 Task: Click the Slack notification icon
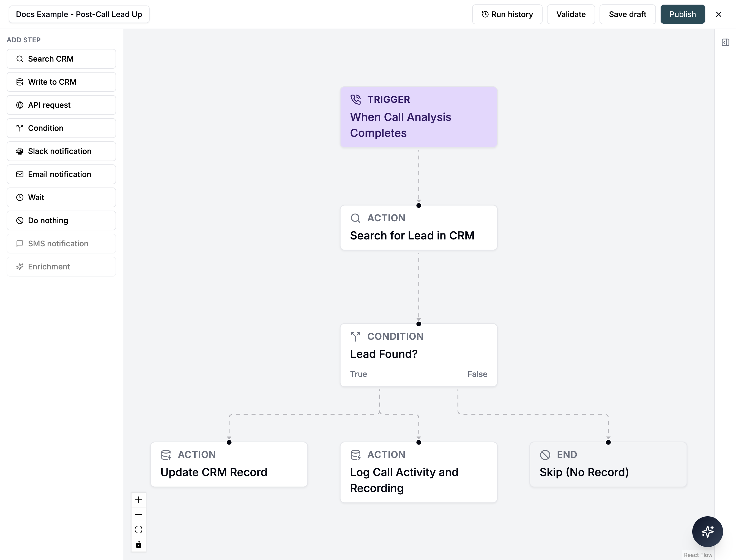point(20,151)
